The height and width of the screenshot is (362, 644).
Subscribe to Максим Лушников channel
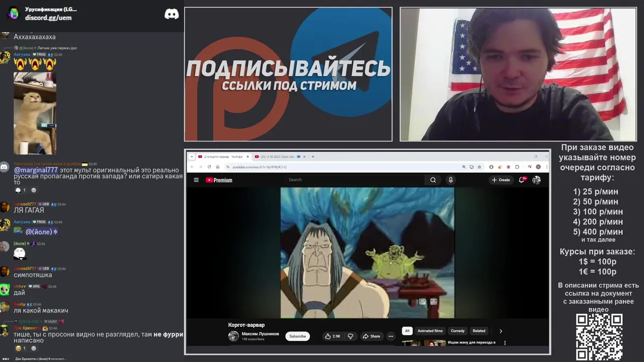pos(297,336)
